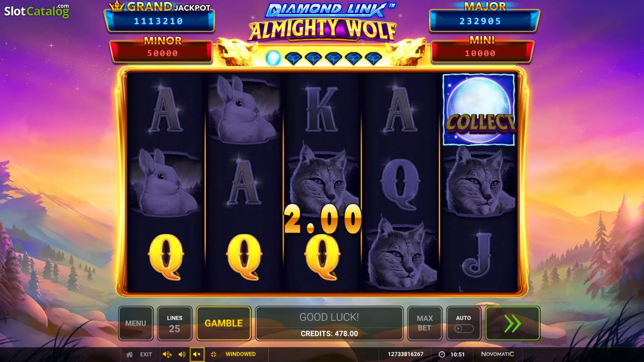Viewport: 644px width, 362px height.
Task: Click the WINDOWED label
Action: click(x=240, y=354)
